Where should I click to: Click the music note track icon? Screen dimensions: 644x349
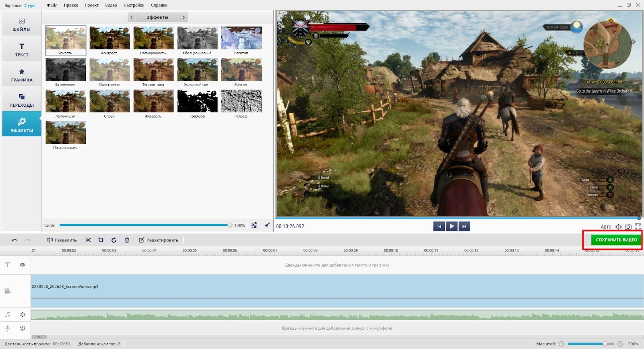click(x=8, y=314)
